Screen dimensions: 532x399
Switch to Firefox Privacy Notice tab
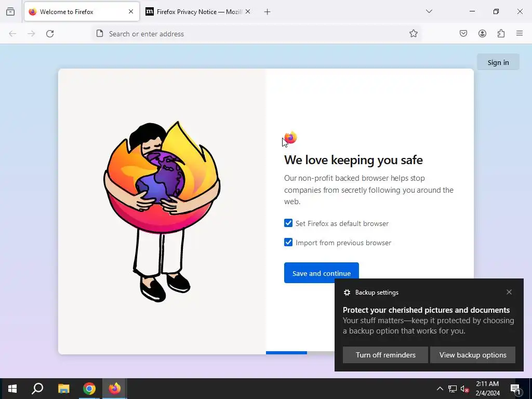point(198,11)
